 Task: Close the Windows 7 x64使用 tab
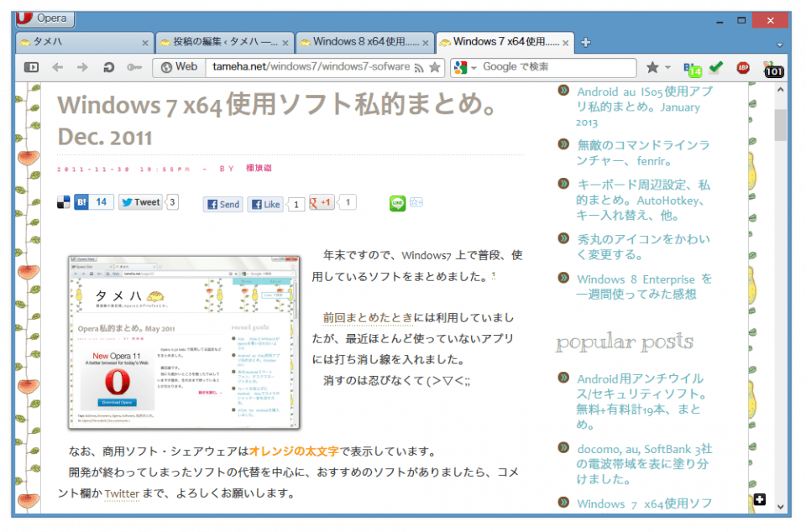click(565, 43)
